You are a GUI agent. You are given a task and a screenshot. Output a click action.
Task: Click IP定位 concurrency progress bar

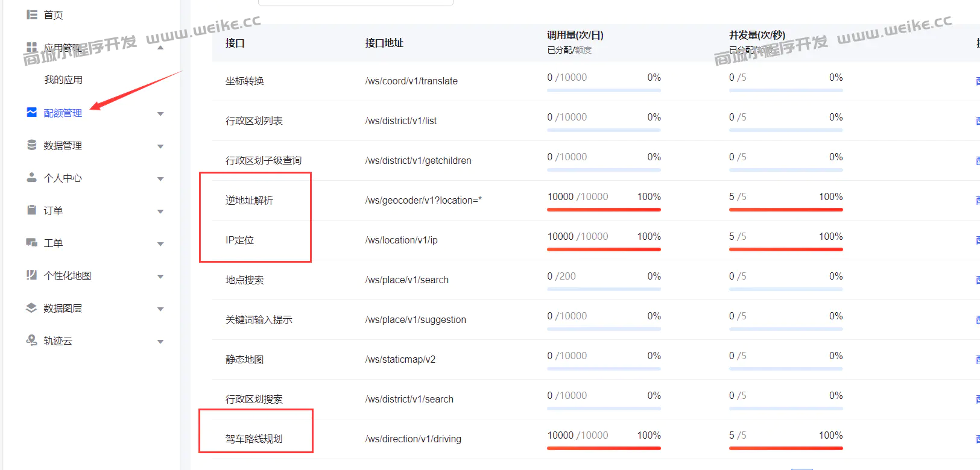[786, 249]
